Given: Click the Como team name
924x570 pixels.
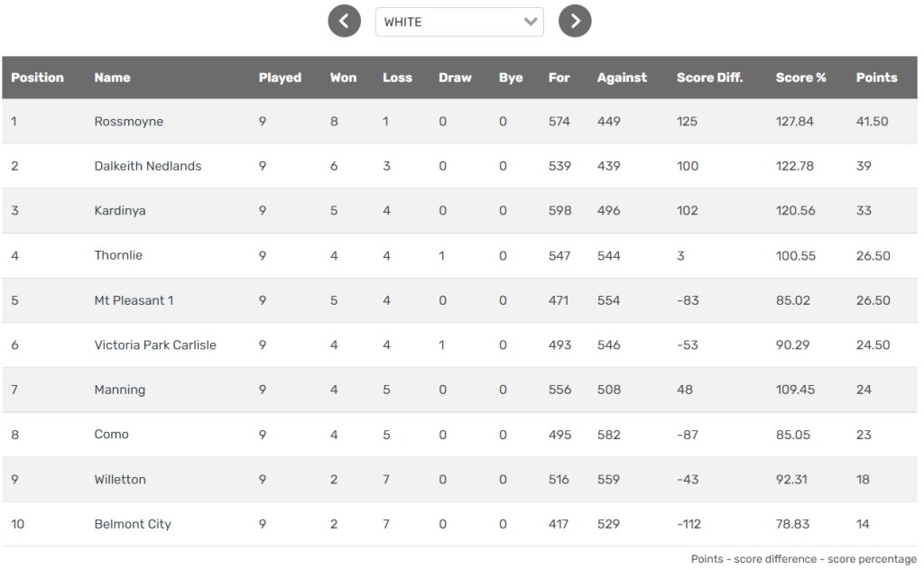Looking at the screenshot, I should (x=111, y=434).
